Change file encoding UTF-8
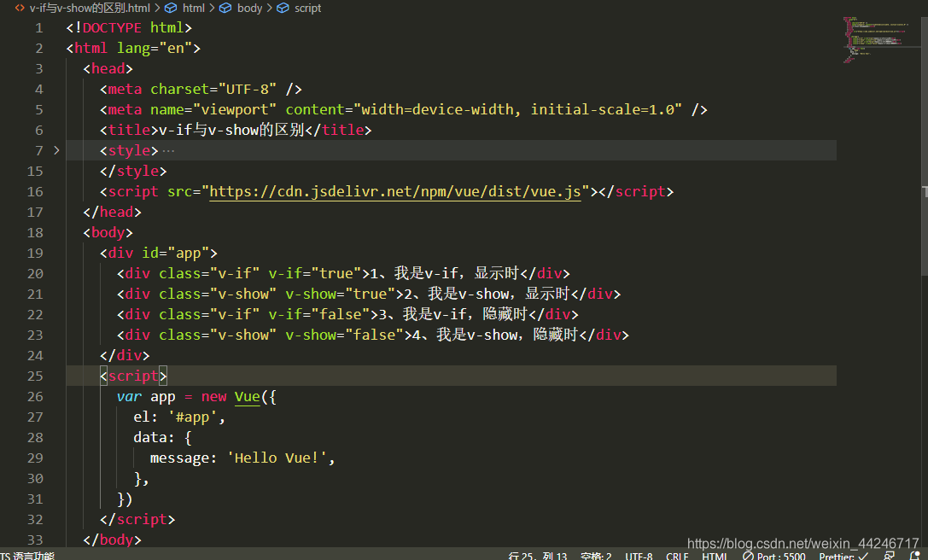The width and height of the screenshot is (928, 560). click(639, 556)
